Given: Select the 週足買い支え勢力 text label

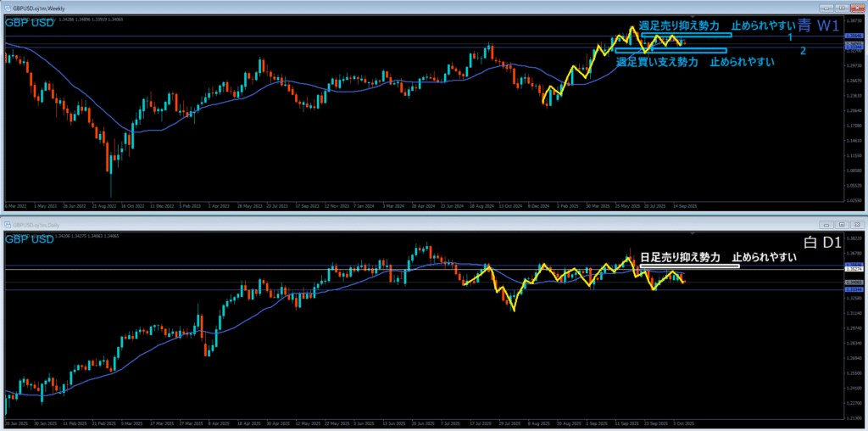Looking at the screenshot, I should point(658,62).
